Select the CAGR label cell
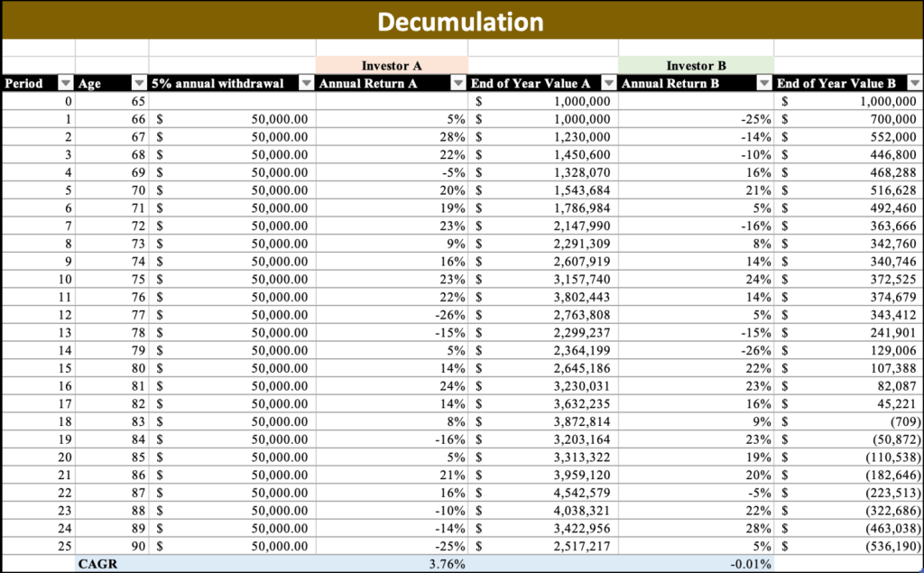Viewport: 924px width, 573px height. [x=112, y=564]
